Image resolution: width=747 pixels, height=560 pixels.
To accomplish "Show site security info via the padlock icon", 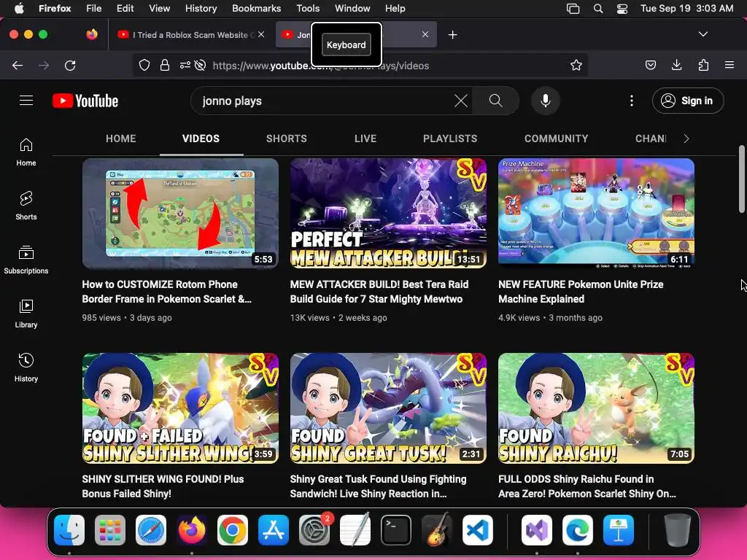I will (x=165, y=65).
